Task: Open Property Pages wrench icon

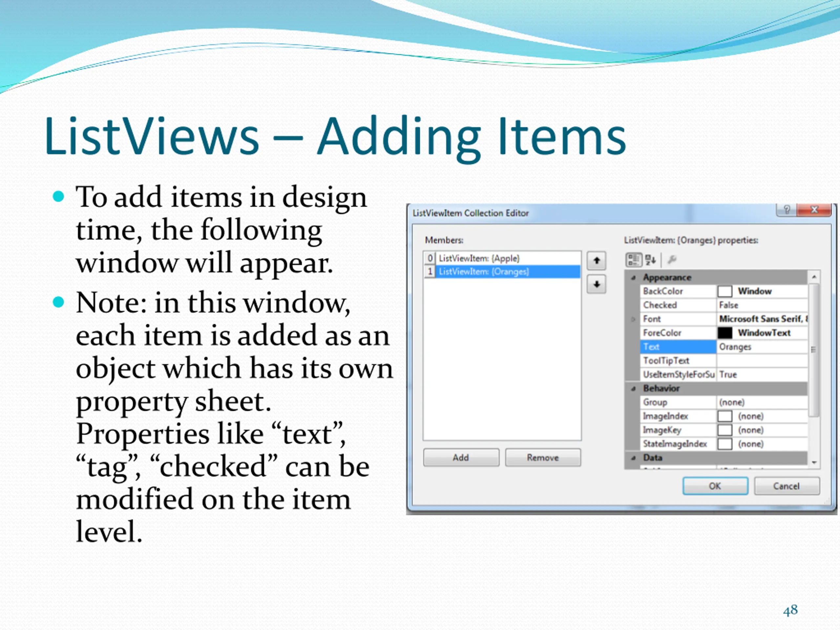Action: [x=672, y=260]
